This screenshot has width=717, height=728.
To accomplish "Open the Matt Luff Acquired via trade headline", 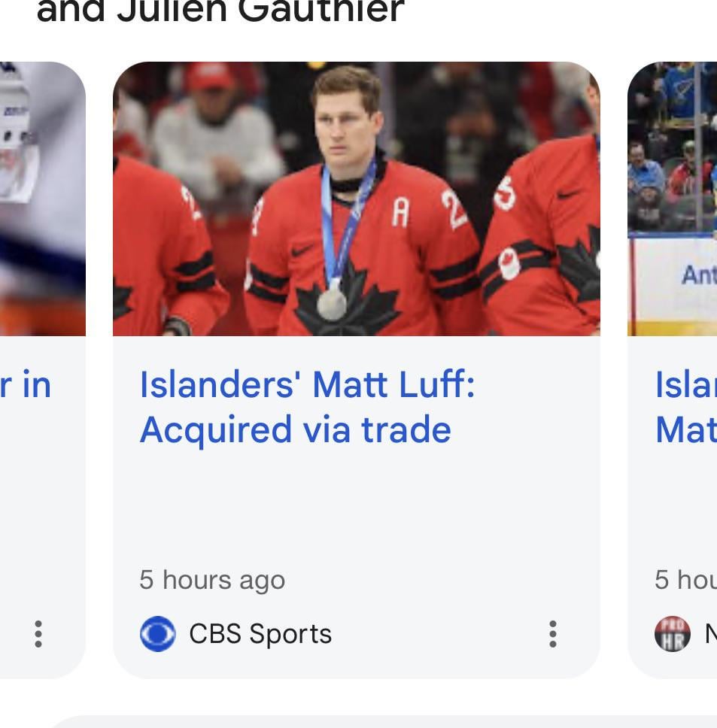I will coord(307,407).
